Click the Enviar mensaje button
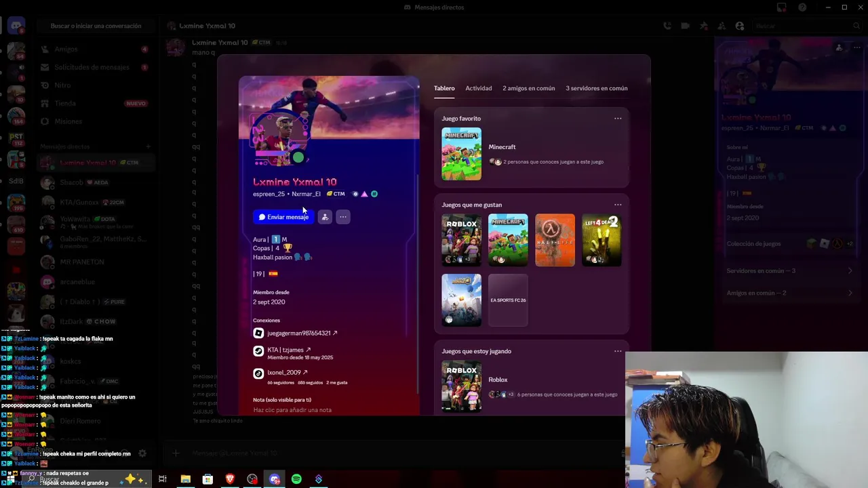The height and width of the screenshot is (488, 868). (283, 217)
